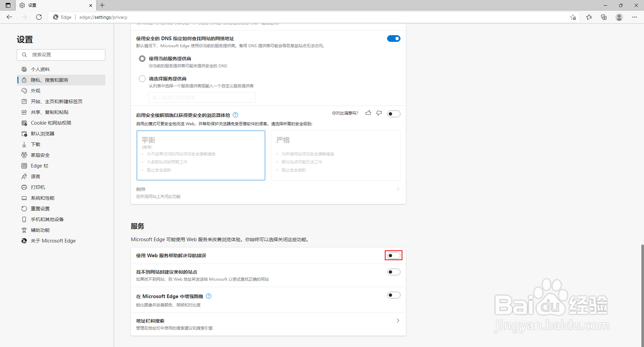The image size is (644, 347).
Task: Select 使用当前服务提供商 radio button
Action: [x=142, y=59]
